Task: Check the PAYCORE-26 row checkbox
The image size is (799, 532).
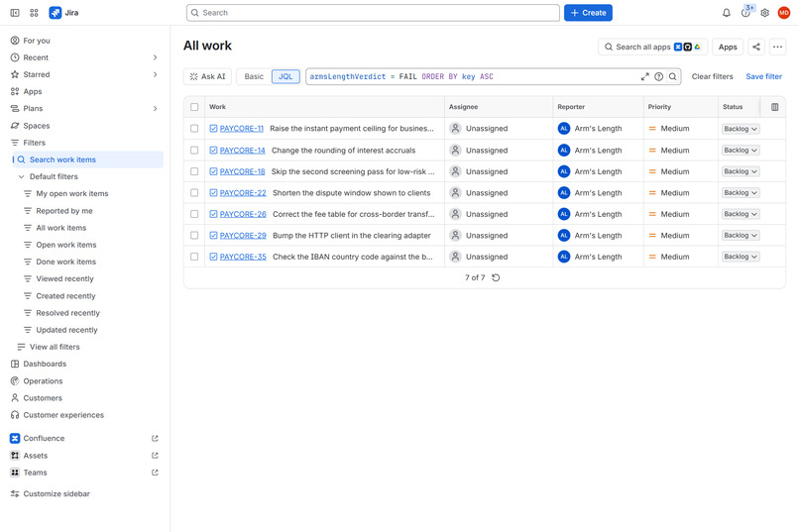Action: tap(194, 214)
